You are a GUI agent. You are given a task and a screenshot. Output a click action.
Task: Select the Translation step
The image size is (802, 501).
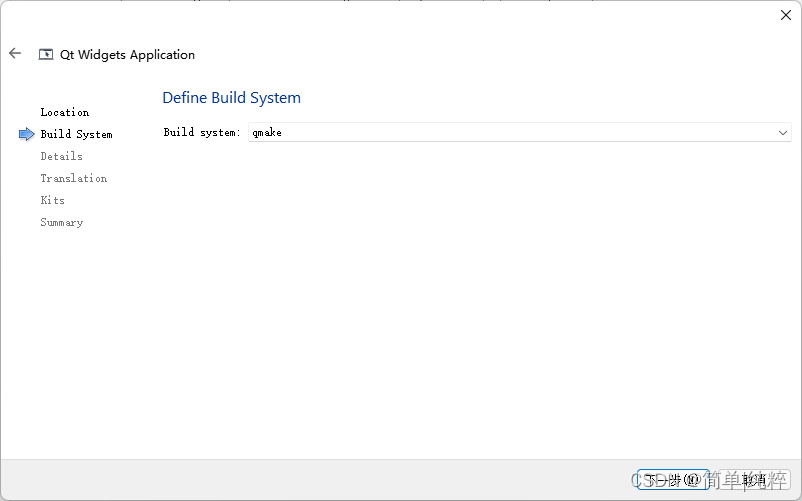(74, 178)
